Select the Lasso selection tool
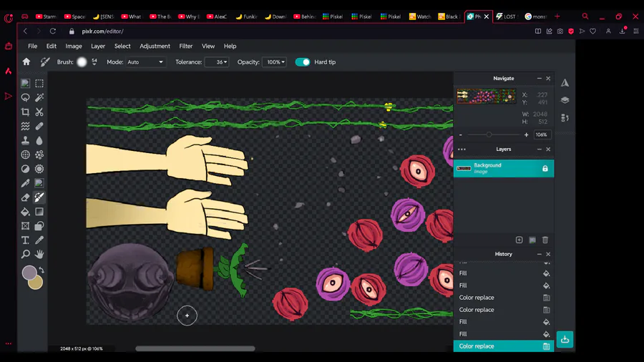This screenshot has width=644, height=362. click(x=25, y=98)
